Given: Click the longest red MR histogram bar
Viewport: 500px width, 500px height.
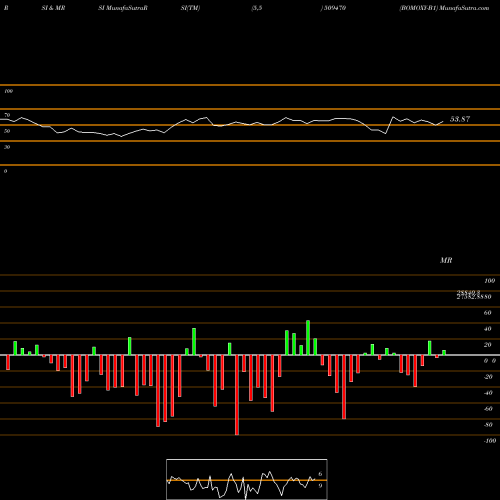Looking at the screenshot, I should tap(237, 395).
